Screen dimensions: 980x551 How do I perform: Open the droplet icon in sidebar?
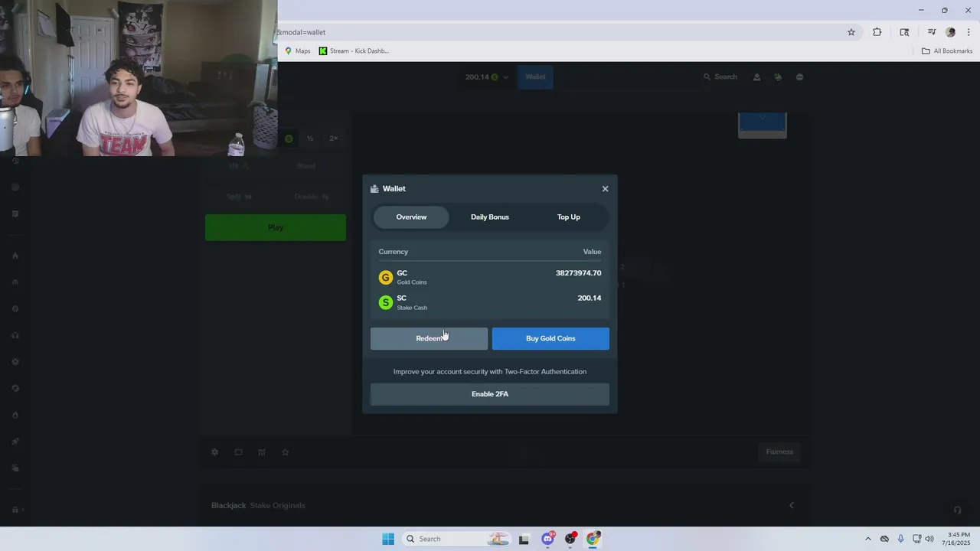coord(15,415)
